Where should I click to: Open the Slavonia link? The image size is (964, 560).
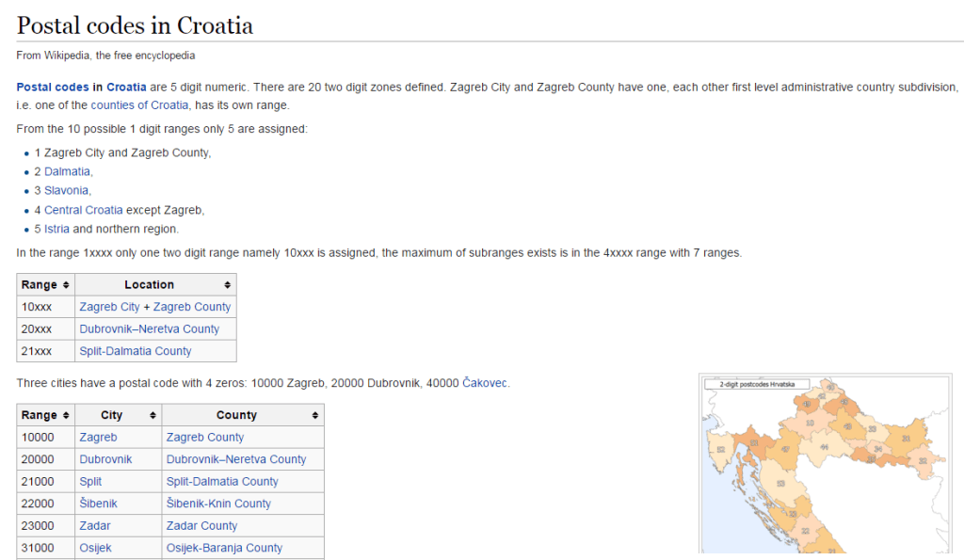coord(67,191)
